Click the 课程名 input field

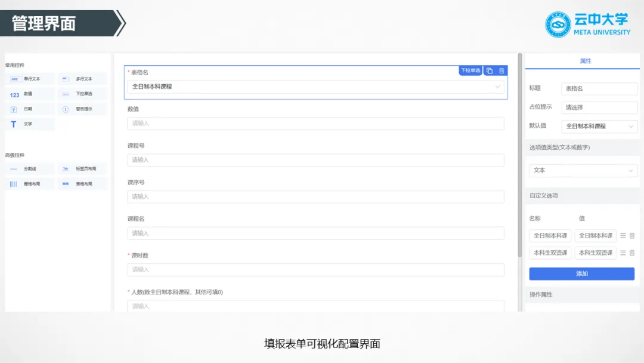point(315,233)
